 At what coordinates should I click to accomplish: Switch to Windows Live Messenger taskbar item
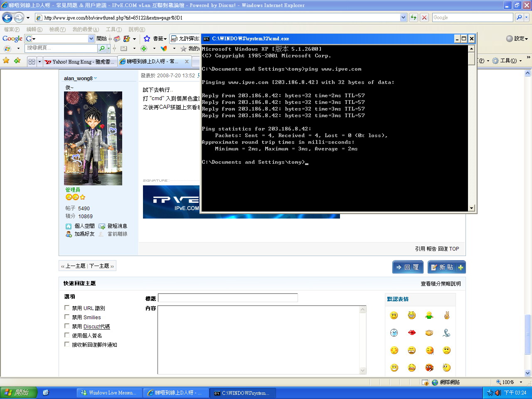coord(109,393)
